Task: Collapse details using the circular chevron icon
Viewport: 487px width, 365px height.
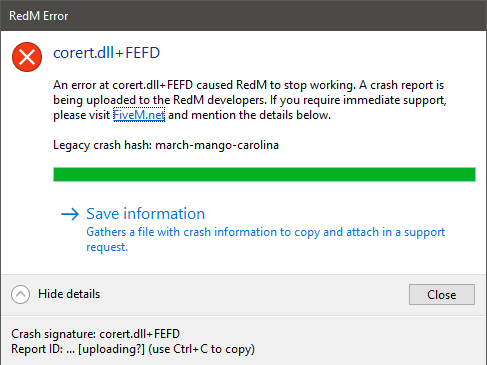Action: (20, 294)
